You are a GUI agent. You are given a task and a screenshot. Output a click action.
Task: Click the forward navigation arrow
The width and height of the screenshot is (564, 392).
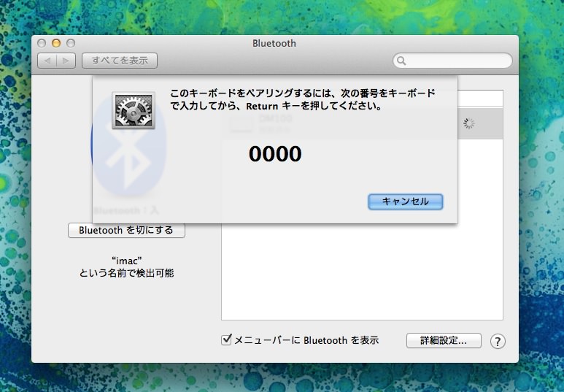pyautogui.click(x=66, y=61)
